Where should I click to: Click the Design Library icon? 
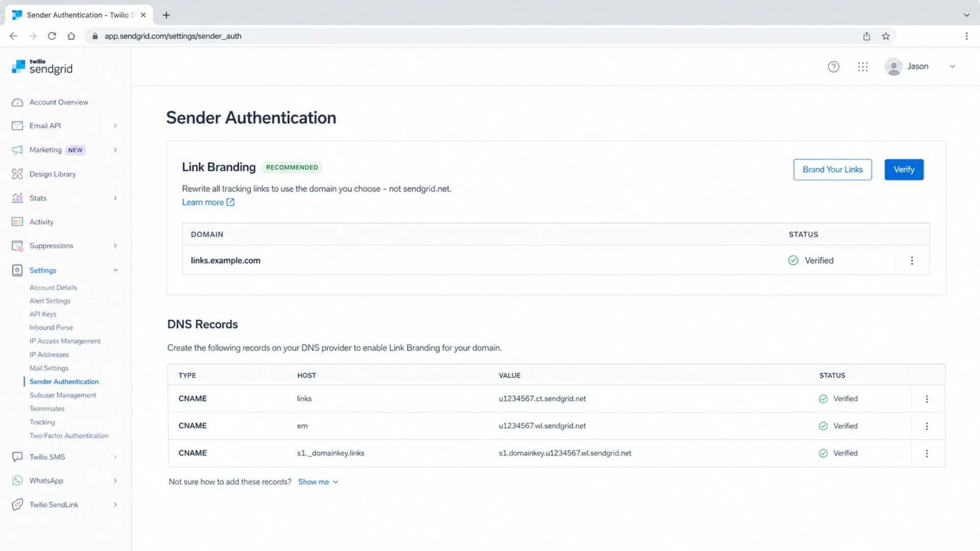(x=17, y=174)
